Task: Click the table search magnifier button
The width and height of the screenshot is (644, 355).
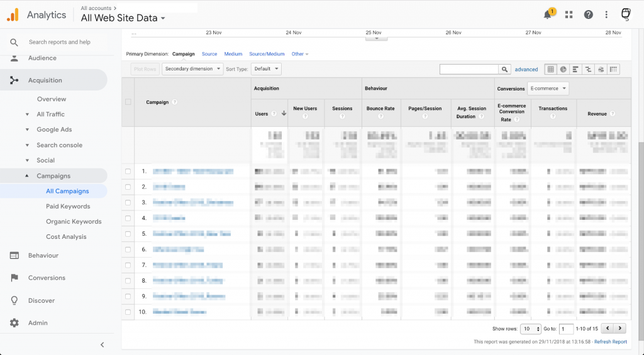Action: tap(505, 69)
